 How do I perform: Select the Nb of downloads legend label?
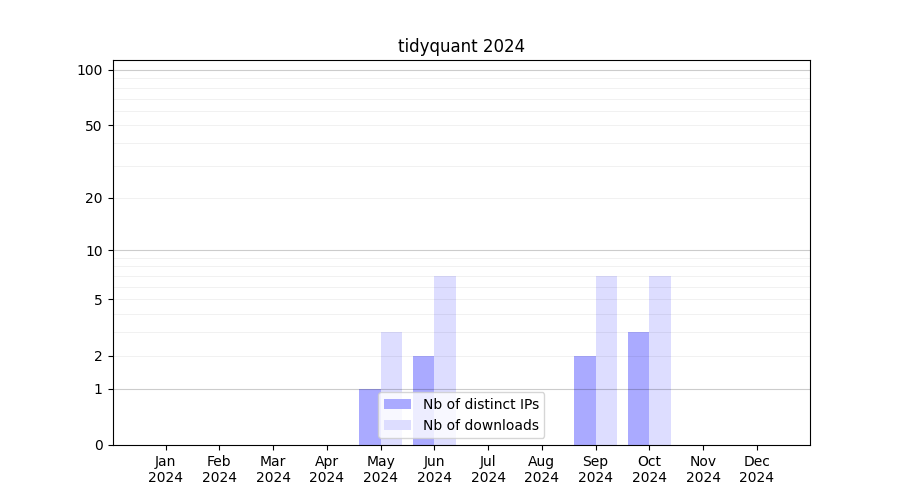(480, 425)
